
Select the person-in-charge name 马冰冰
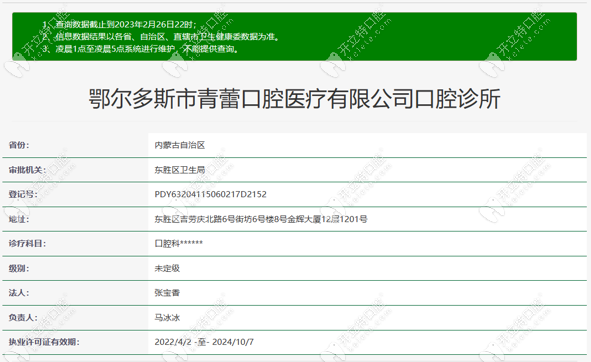167,318
